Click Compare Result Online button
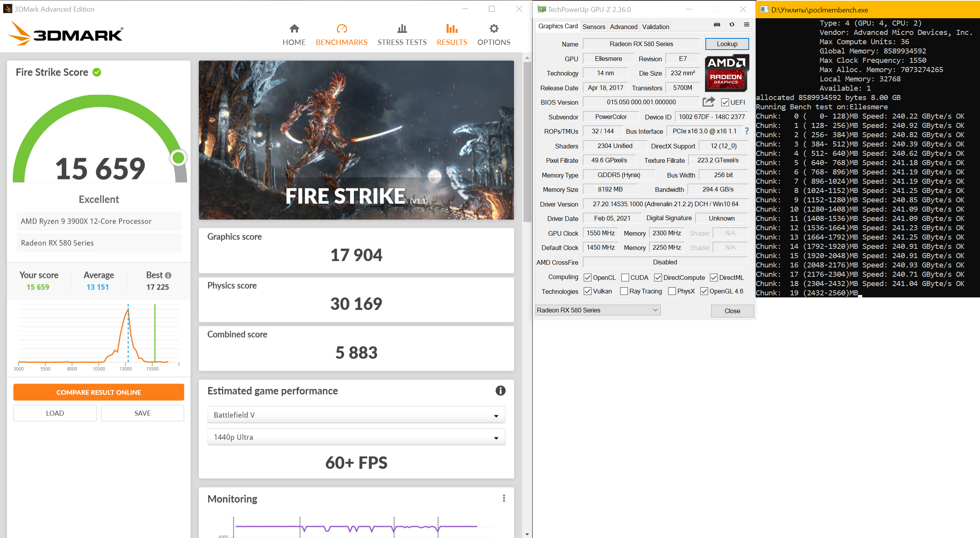The image size is (980, 538). (x=98, y=392)
